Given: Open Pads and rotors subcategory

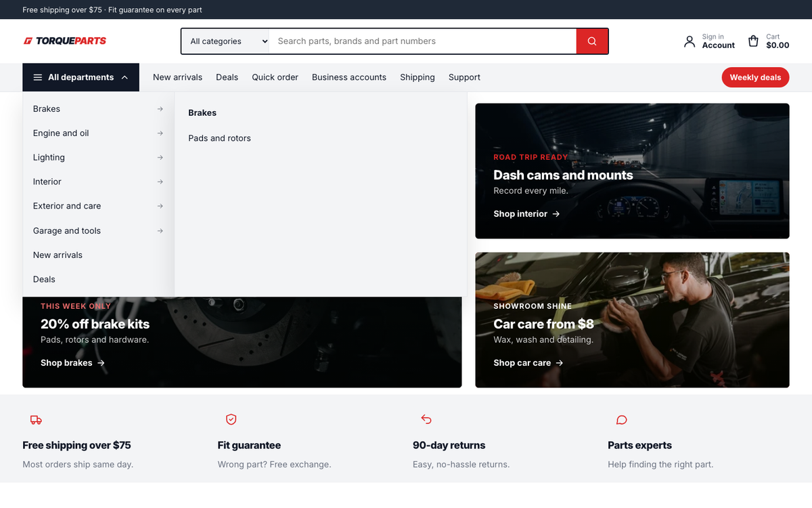Looking at the screenshot, I should click(x=219, y=138).
